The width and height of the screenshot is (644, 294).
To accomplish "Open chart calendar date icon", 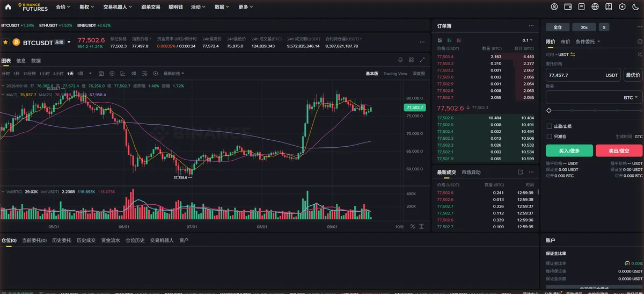I will pyautogui.click(x=101, y=73).
